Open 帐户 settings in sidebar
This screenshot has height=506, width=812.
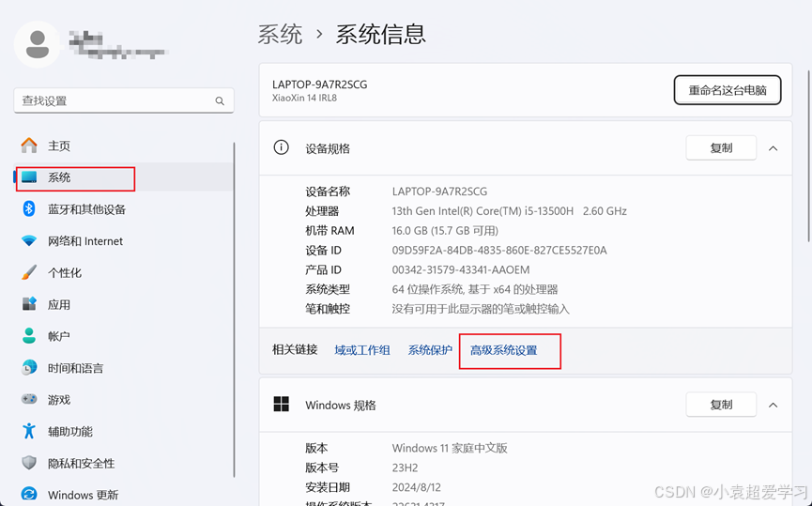(x=123, y=335)
